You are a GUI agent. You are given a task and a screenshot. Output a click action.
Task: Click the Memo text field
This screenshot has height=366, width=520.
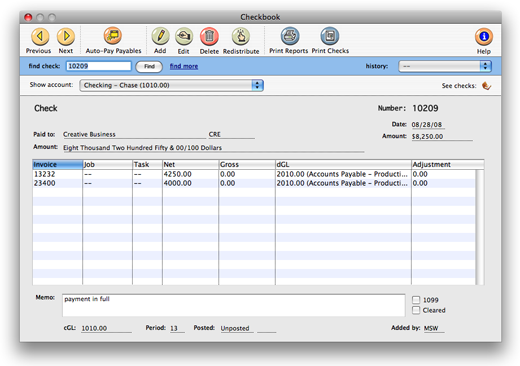[x=233, y=305]
